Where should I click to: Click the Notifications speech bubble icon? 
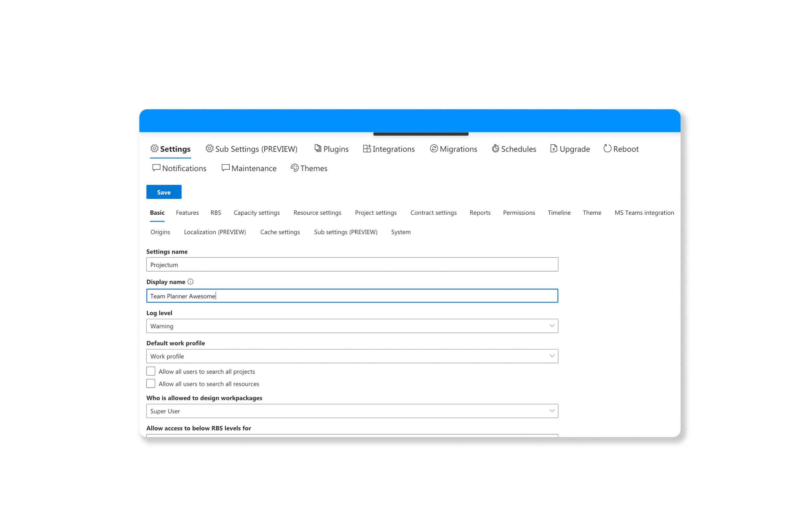(x=156, y=167)
